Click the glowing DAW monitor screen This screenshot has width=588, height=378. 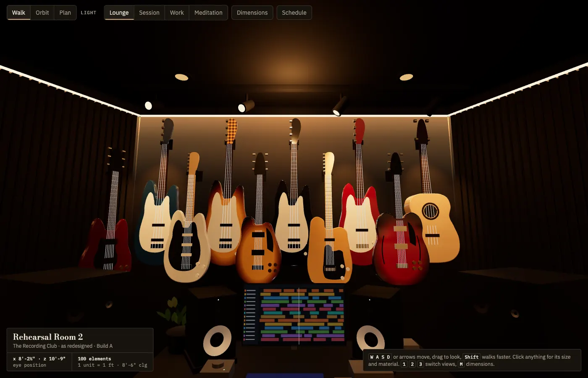(295, 314)
